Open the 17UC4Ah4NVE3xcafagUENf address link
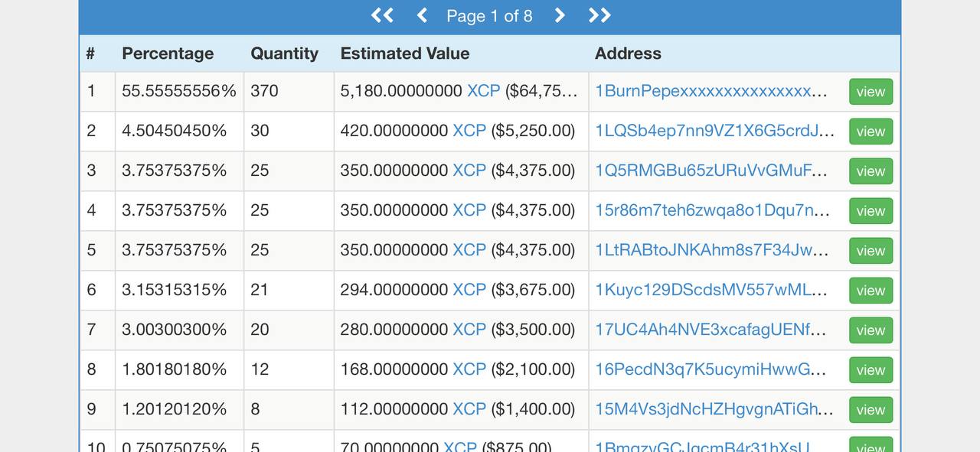 [711, 330]
